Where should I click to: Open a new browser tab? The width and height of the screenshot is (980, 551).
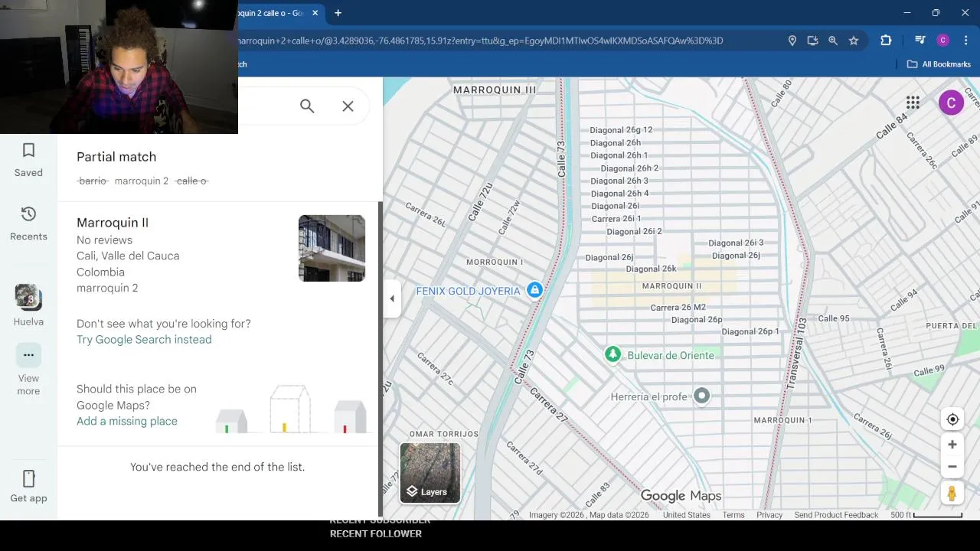(338, 13)
